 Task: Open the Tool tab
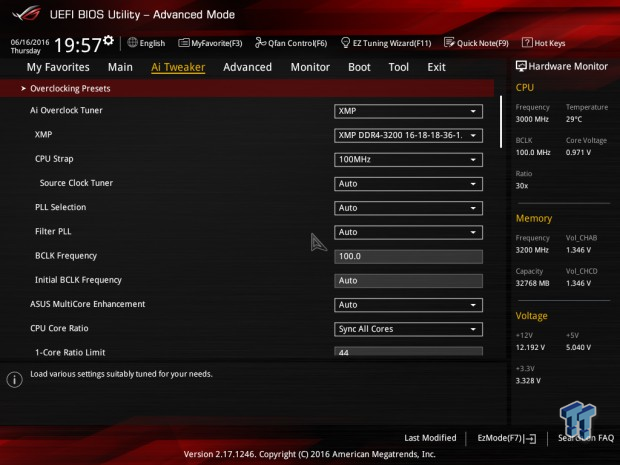pyautogui.click(x=399, y=67)
